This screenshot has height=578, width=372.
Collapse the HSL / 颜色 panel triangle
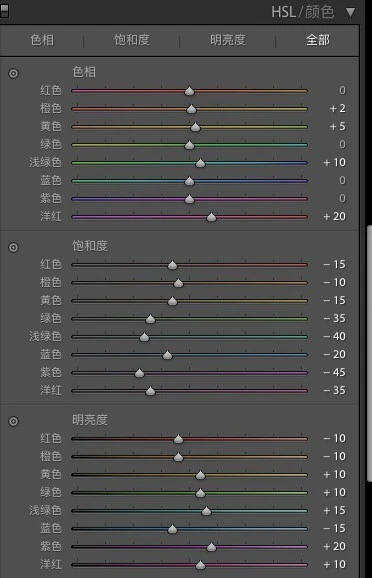pos(350,13)
